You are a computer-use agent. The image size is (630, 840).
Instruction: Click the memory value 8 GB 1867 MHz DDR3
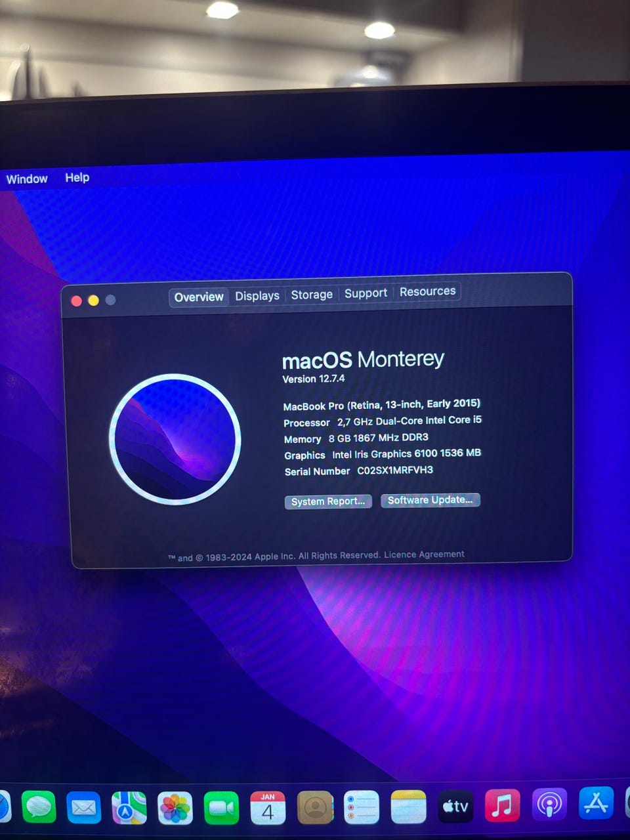(x=379, y=438)
